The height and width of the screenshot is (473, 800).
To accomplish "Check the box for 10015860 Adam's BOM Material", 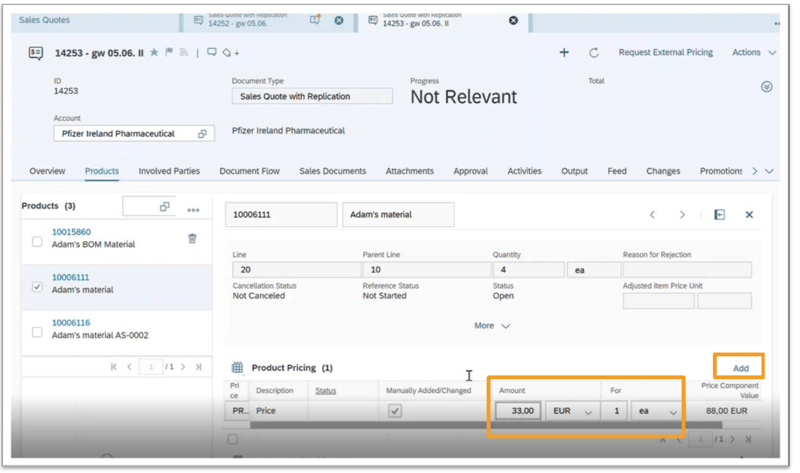I will (x=37, y=241).
